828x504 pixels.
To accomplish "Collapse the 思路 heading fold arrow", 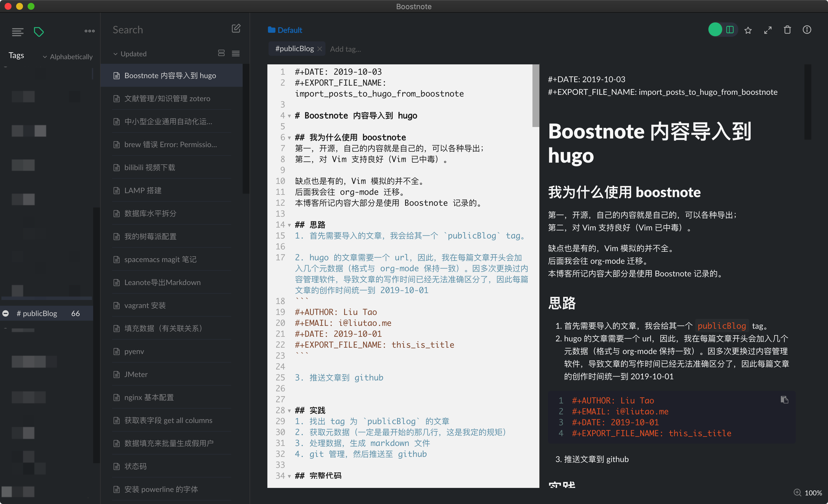I will (289, 225).
